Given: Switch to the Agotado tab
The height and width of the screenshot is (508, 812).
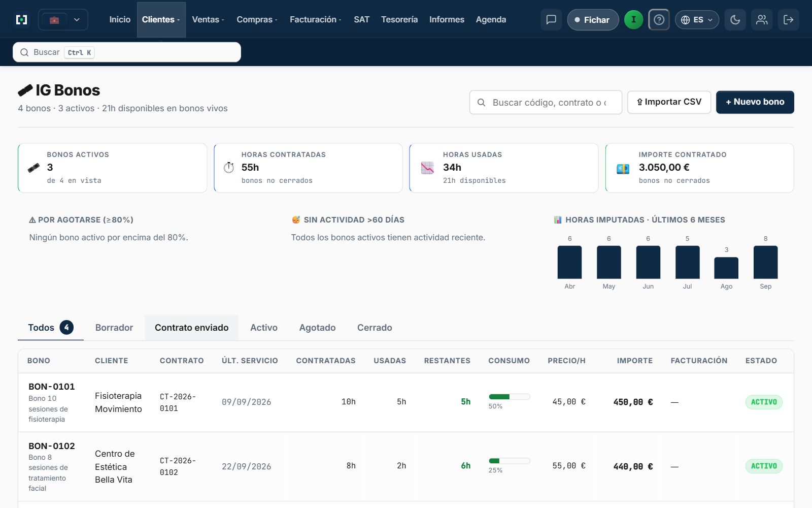Looking at the screenshot, I should [x=317, y=328].
